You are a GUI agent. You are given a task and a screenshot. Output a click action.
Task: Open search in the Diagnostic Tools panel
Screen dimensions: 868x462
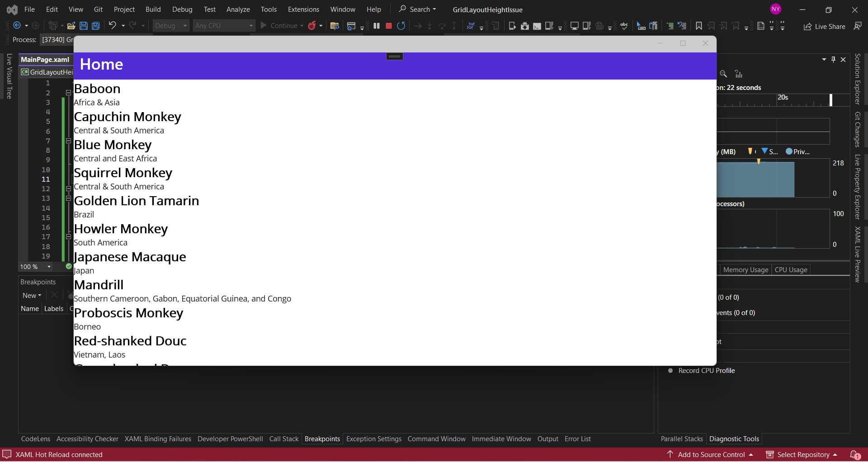point(724,73)
